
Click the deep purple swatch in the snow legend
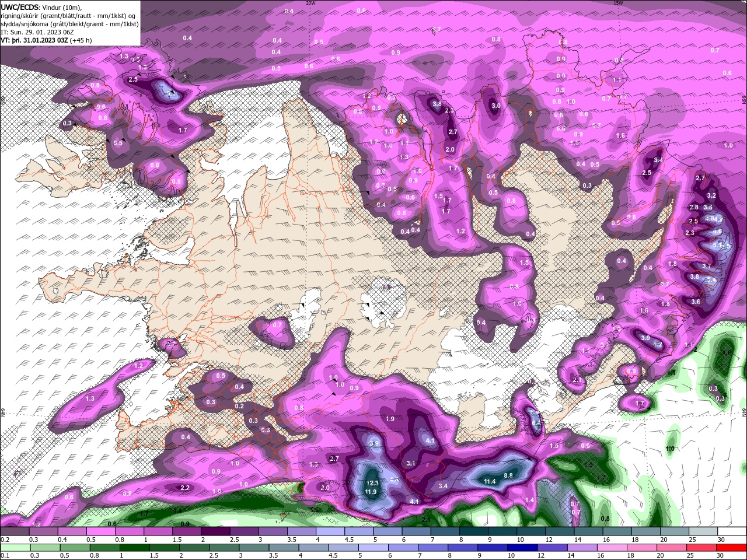217,531
